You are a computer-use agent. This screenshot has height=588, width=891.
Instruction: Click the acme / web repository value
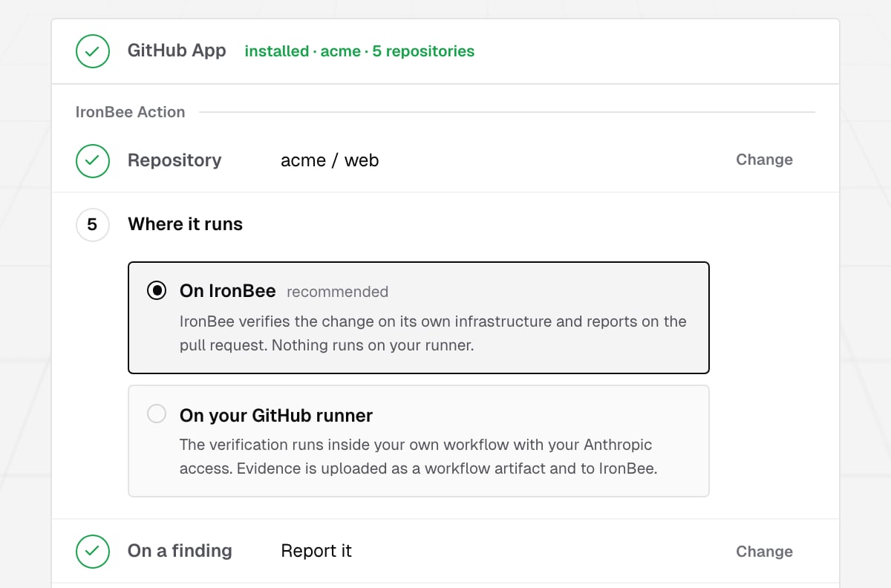[x=330, y=160]
